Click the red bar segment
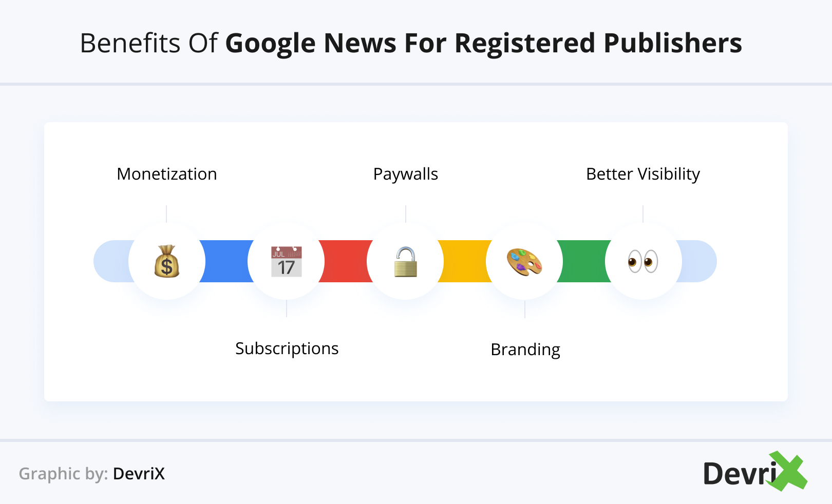 tap(346, 261)
